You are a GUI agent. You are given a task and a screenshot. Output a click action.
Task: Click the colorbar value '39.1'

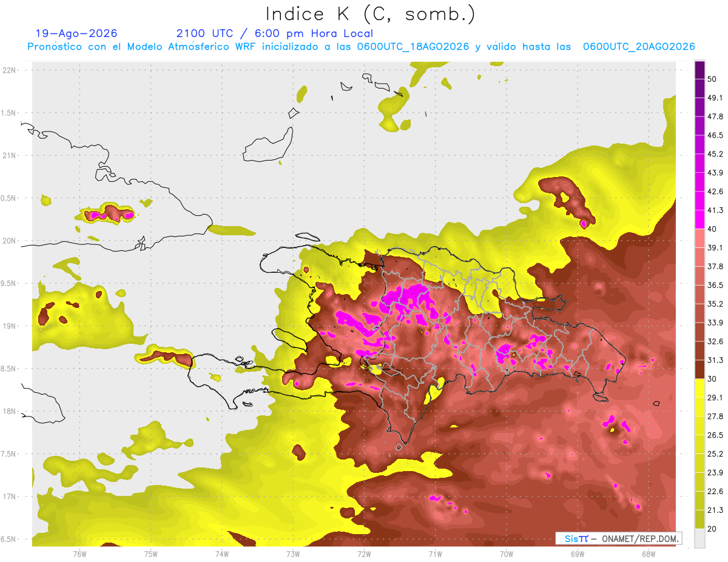tap(715, 247)
